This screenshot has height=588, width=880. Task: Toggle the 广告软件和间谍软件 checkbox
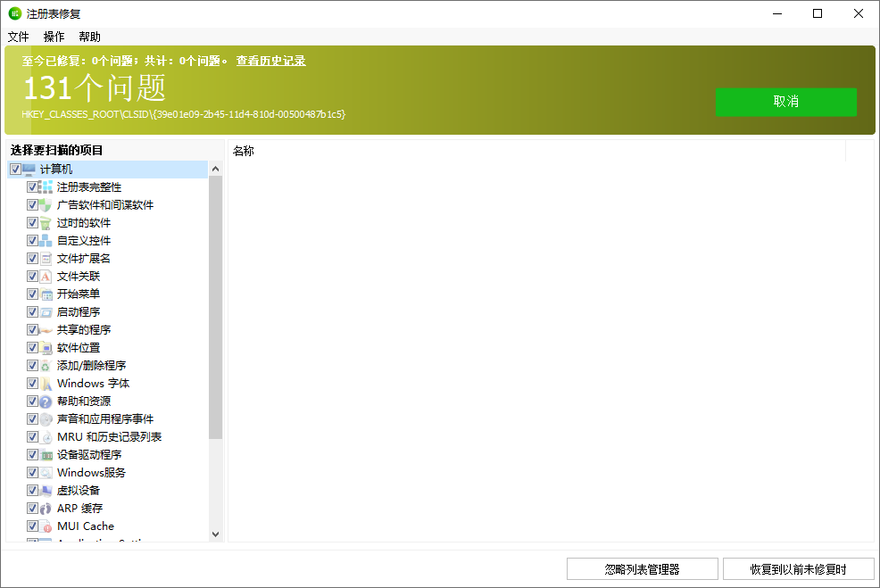(32, 204)
